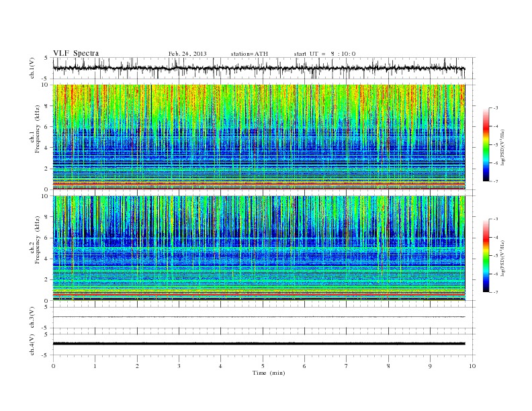
Task: Click time axis tick label "5"
Action: click(263, 366)
